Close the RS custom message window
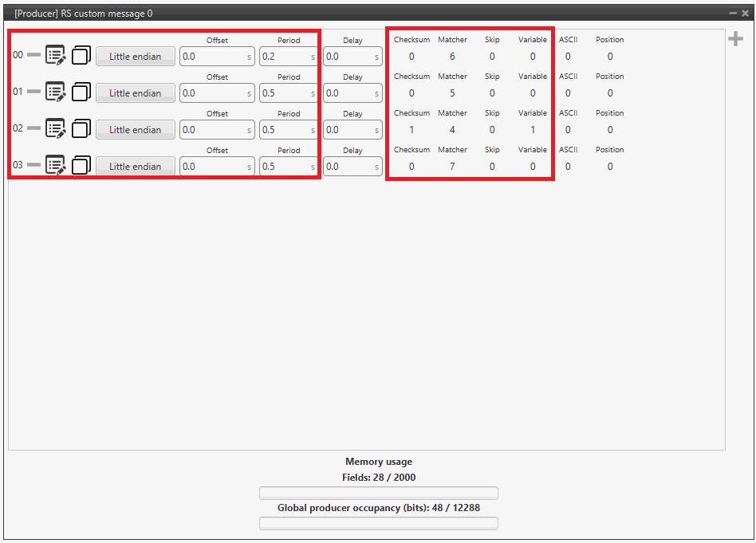 click(745, 14)
